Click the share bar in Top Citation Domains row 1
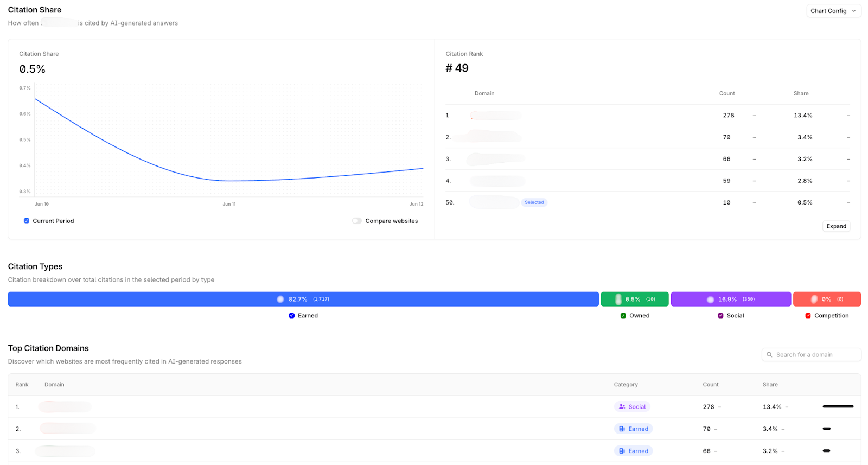This screenshot has width=868, height=465. [x=838, y=406]
